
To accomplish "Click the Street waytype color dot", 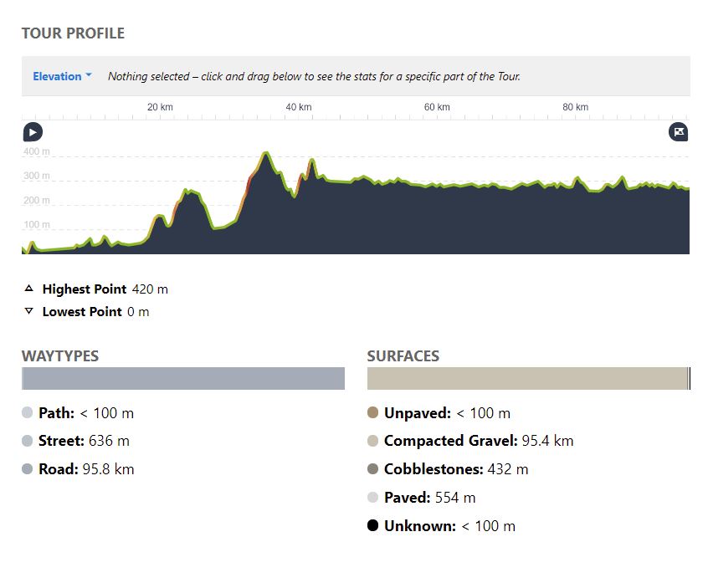I will click(28, 441).
